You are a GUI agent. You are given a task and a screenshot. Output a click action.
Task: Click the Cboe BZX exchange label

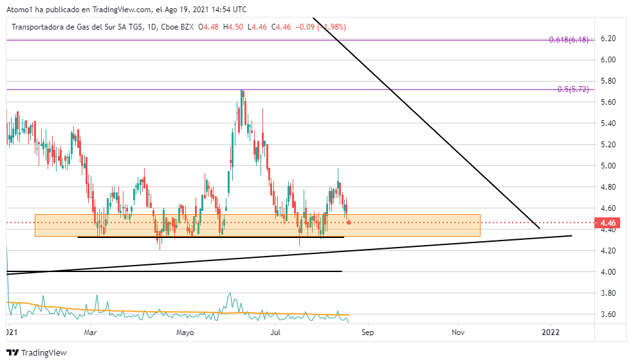[x=178, y=26]
